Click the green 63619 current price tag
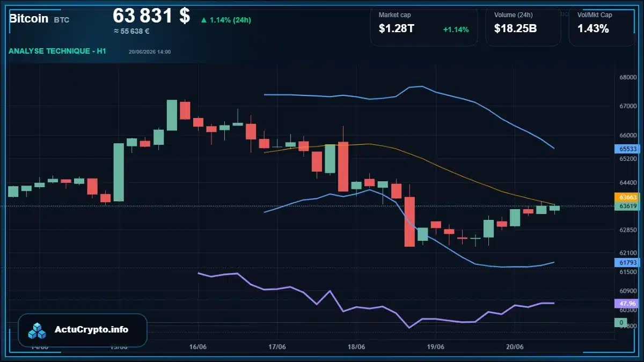This screenshot has width=644, height=362. pyautogui.click(x=626, y=206)
